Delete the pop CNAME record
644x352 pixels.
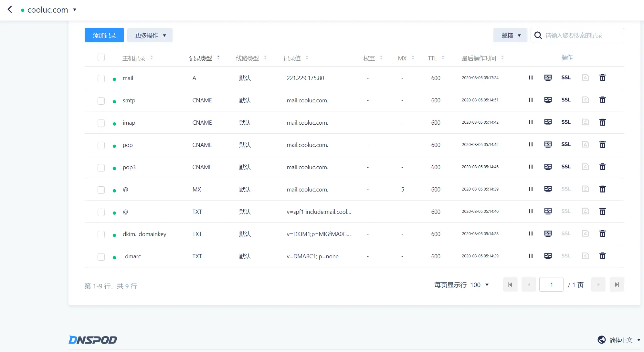click(603, 144)
